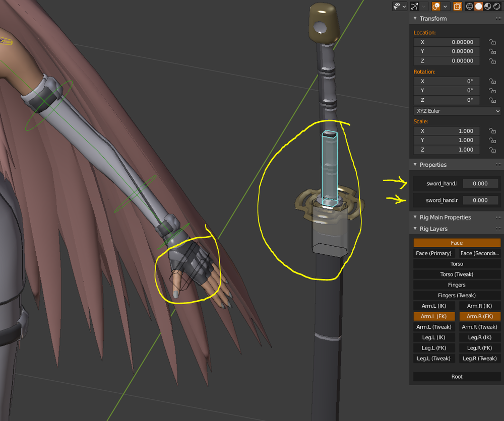The width and height of the screenshot is (504, 421).
Task: Open gizmo options dropdown arrow
Action: click(424, 6)
